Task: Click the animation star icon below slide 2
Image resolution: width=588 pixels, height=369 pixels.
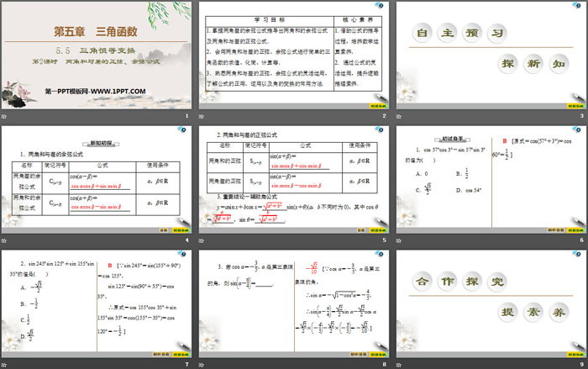Action: coord(202,116)
